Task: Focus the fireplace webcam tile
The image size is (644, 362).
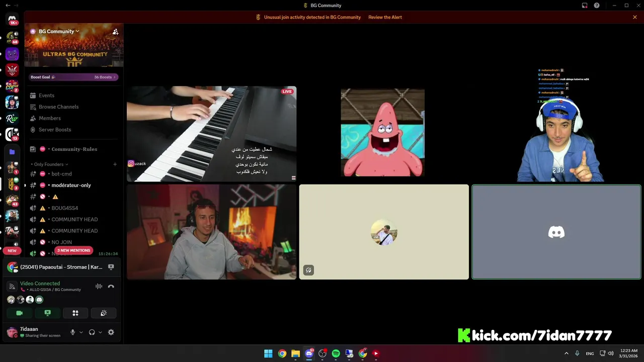Action: coord(211,232)
